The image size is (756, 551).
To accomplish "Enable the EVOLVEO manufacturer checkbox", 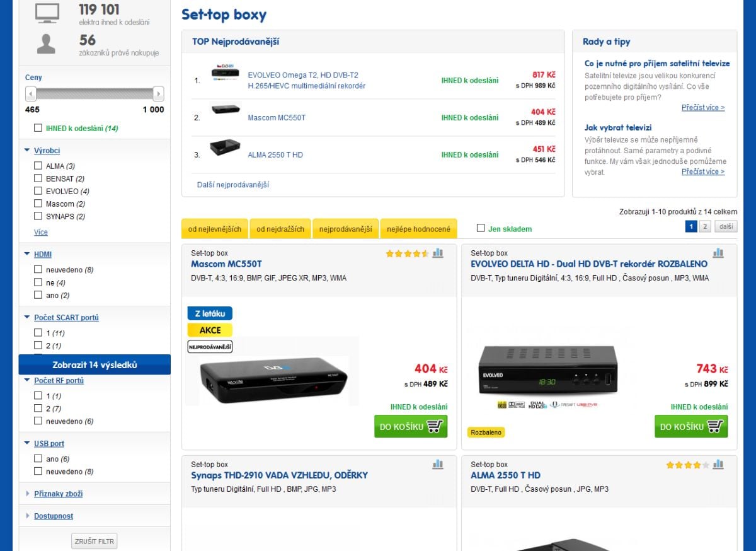I will point(38,191).
